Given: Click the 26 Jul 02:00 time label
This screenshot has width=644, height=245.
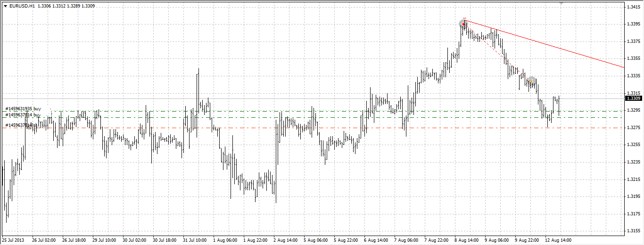Looking at the screenshot, I should pos(44,240).
